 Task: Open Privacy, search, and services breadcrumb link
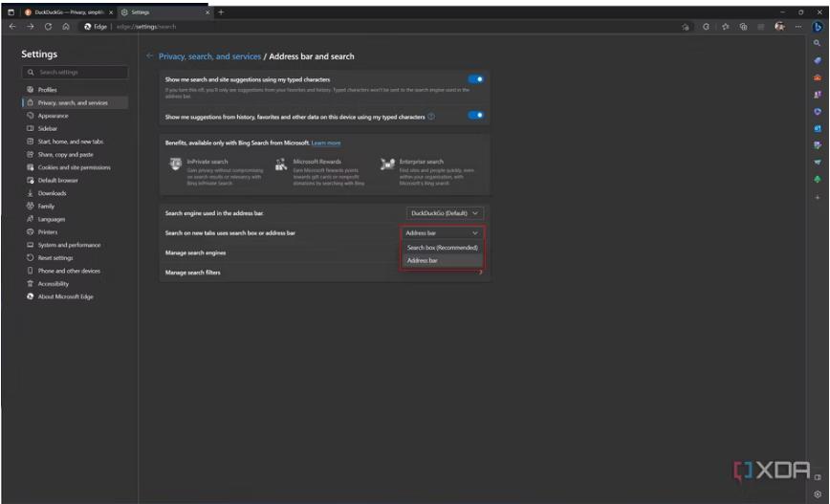[209, 56]
